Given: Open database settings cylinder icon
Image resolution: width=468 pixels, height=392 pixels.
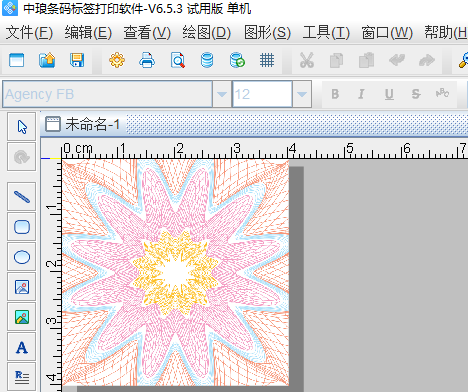Looking at the screenshot, I should pos(207,60).
